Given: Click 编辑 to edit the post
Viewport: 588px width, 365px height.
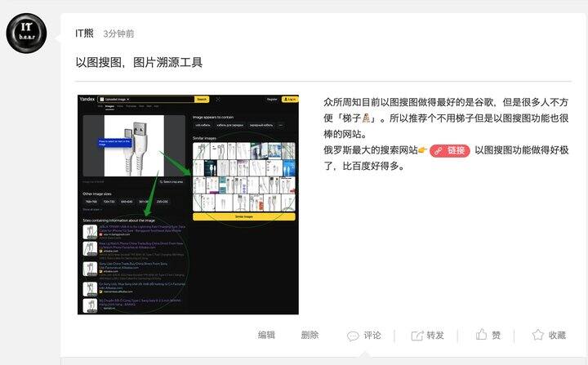Looking at the screenshot, I should 266,335.
